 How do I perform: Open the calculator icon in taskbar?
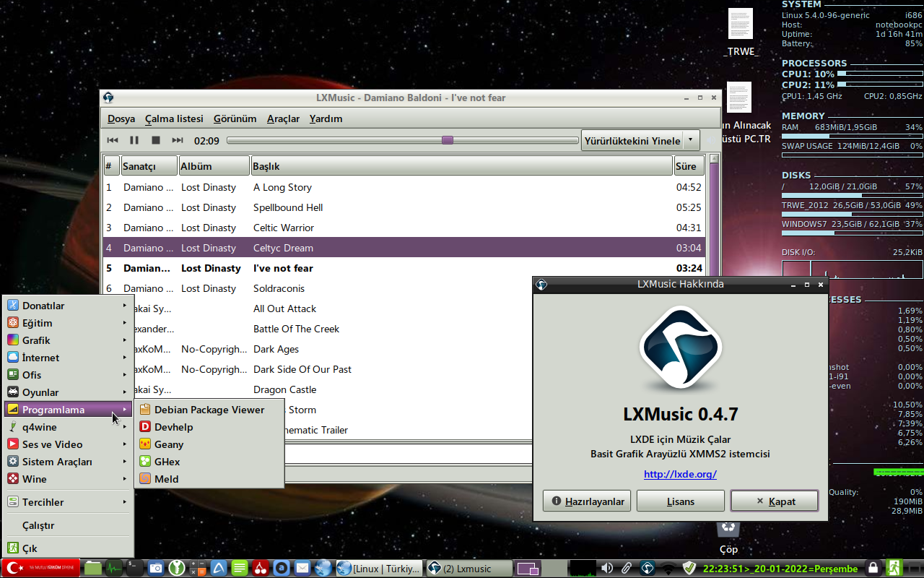click(x=198, y=568)
